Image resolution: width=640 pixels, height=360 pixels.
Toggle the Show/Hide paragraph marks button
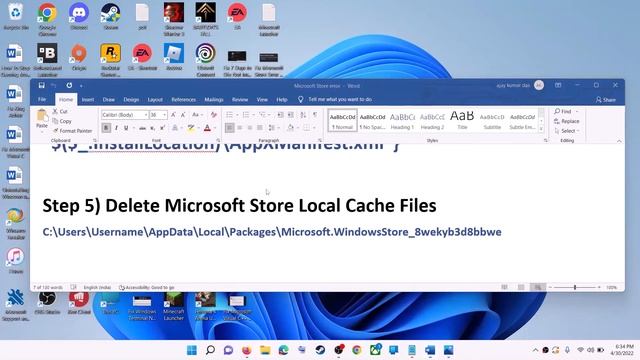315,115
